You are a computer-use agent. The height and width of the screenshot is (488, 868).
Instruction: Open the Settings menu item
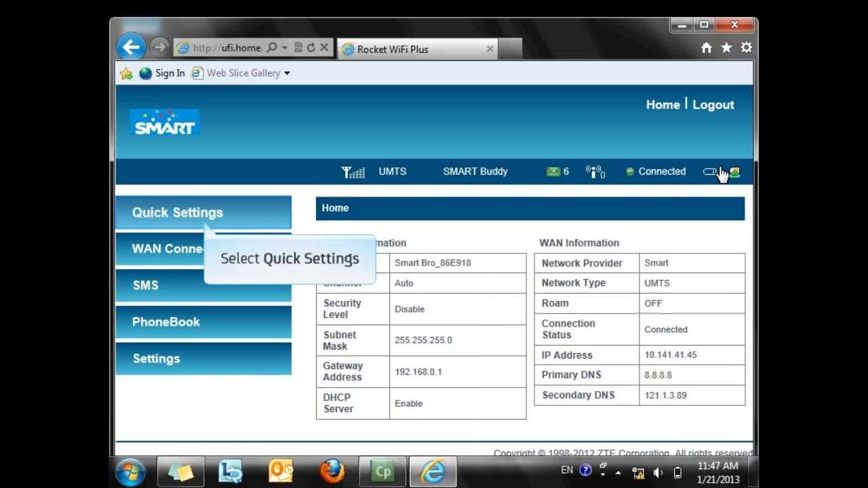coord(203,359)
